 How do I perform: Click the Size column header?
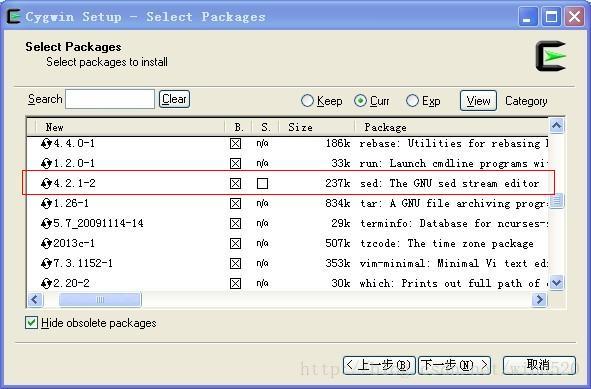[317, 127]
